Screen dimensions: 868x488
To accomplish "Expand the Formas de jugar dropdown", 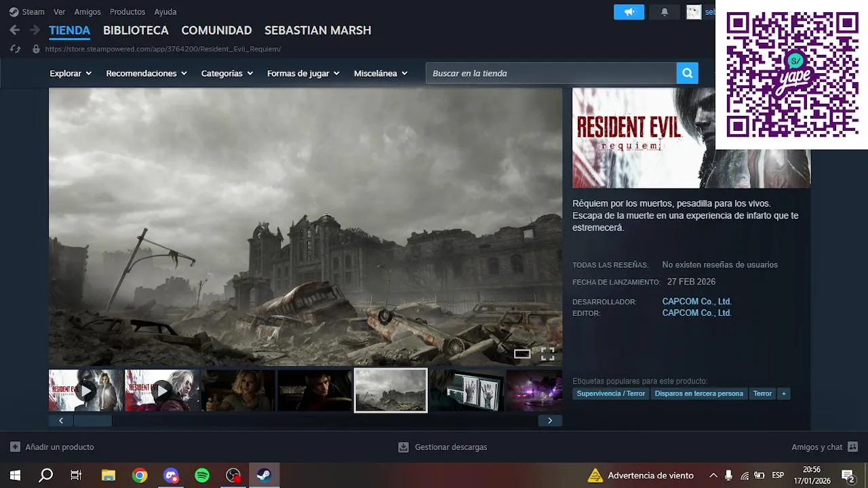I will pos(303,73).
